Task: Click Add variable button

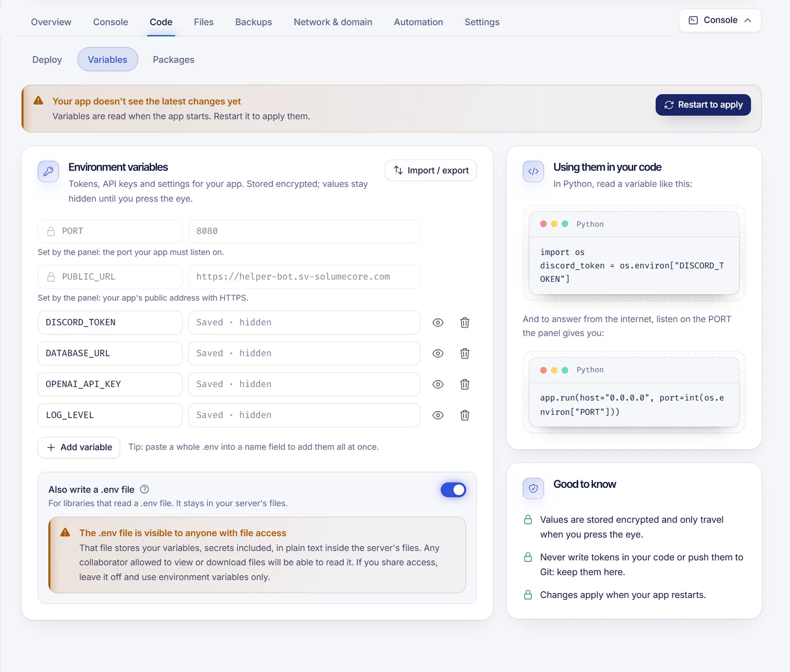Action: [x=79, y=447]
